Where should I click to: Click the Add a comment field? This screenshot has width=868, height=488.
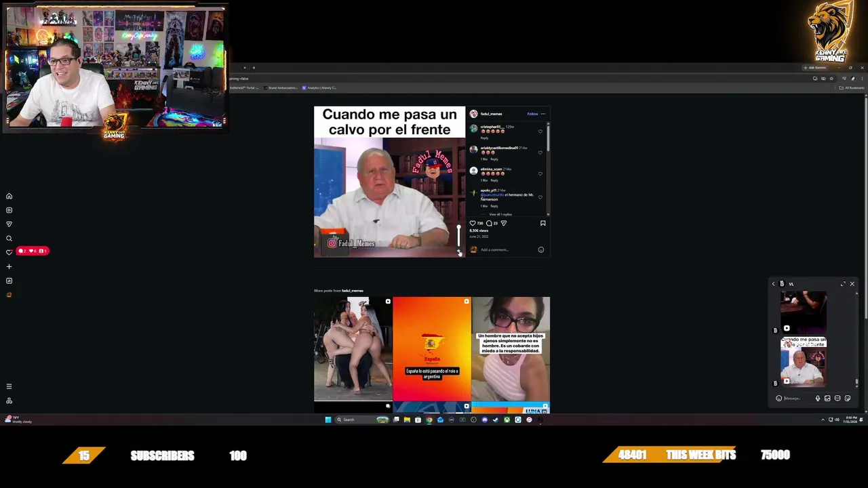click(507, 249)
